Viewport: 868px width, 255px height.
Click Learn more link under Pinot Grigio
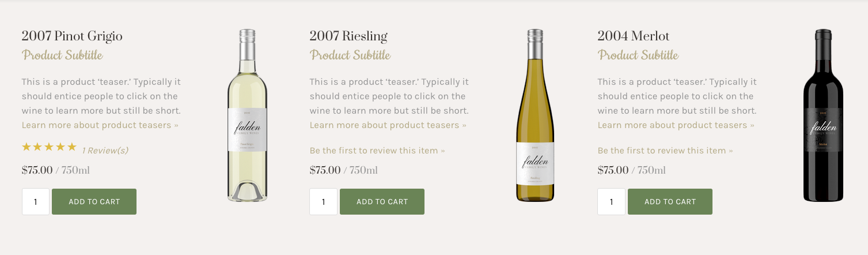tap(100, 125)
